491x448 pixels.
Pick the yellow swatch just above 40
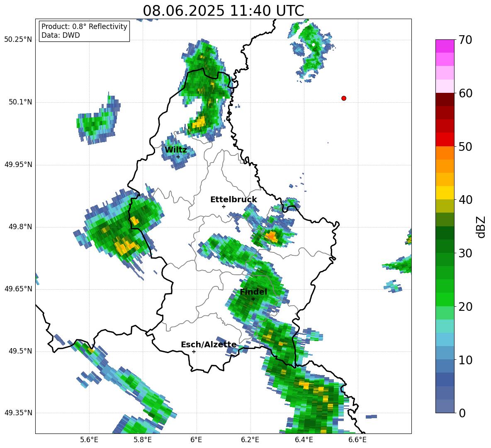point(445,193)
